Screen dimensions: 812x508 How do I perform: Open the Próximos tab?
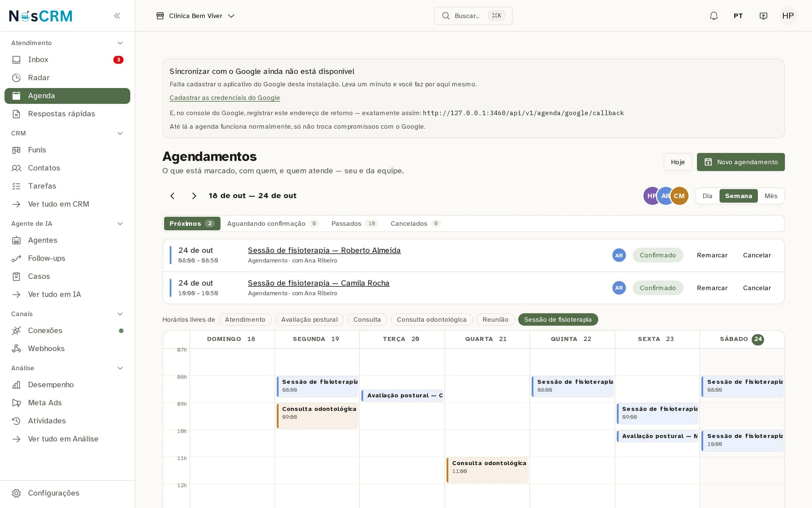click(192, 224)
